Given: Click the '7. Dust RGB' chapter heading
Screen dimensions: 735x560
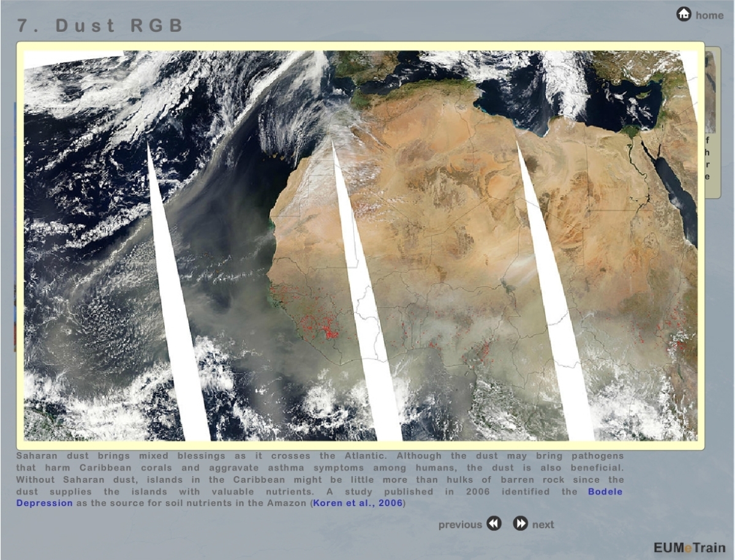Looking at the screenshot, I should [x=101, y=26].
